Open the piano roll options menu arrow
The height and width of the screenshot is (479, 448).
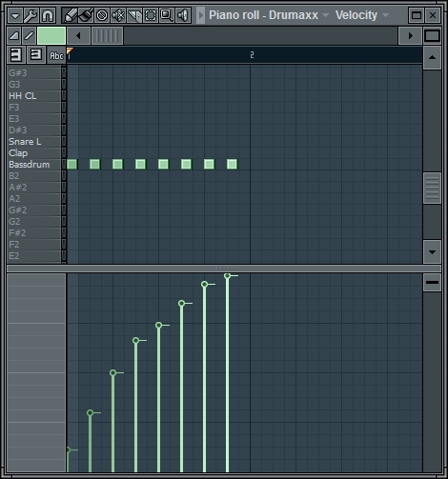point(15,15)
